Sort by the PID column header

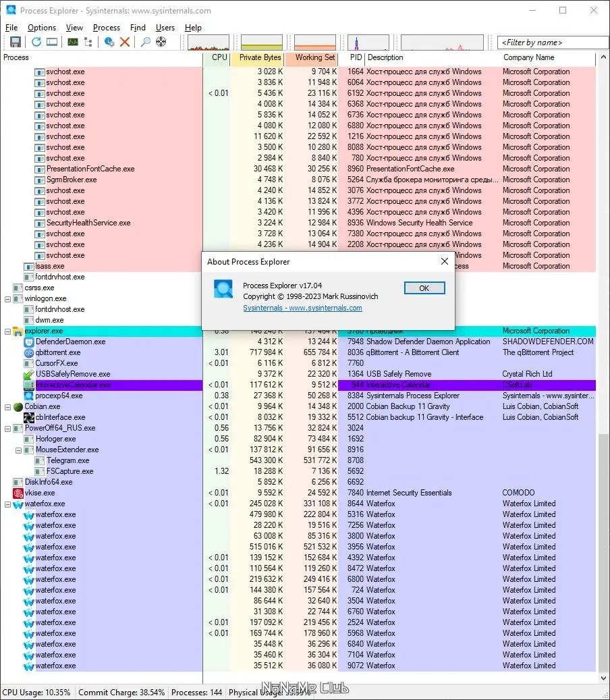[352, 57]
